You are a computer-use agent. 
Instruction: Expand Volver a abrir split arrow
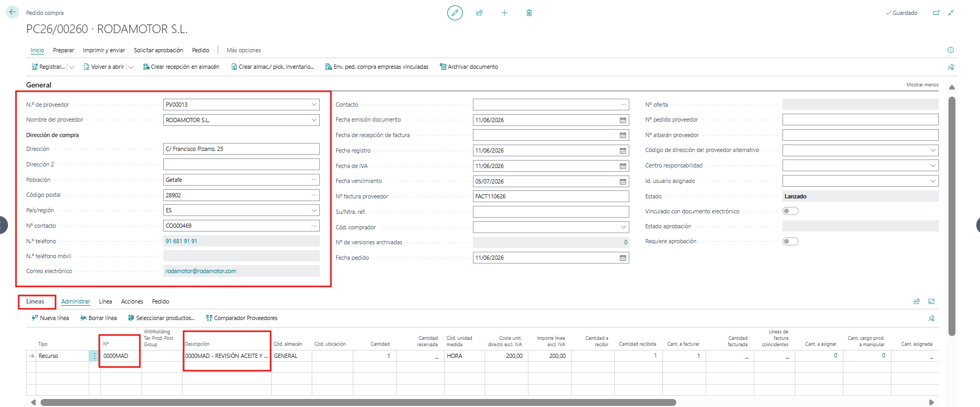[131, 67]
